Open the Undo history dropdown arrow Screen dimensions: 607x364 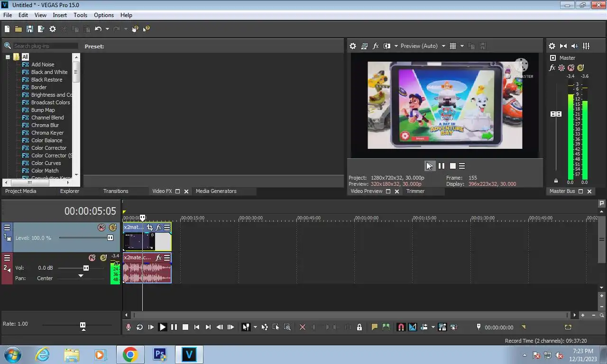107,29
